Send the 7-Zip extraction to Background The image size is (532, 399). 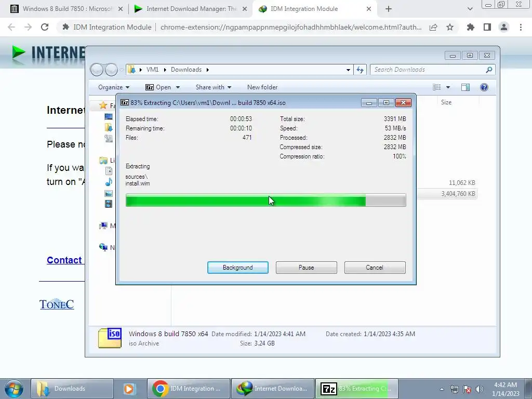coord(237,268)
